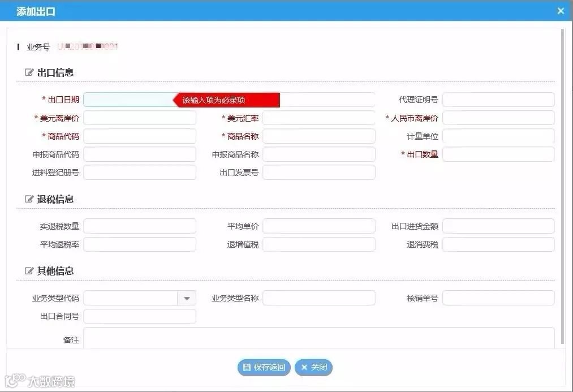
Task: Focus the 平均退税率 field
Action: 140,244
